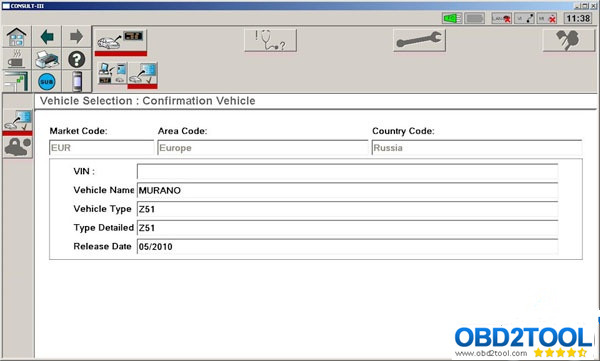Viewport: 600px width, 361px height.
Task: Click the Area Code field showing Europe
Action: [262, 148]
